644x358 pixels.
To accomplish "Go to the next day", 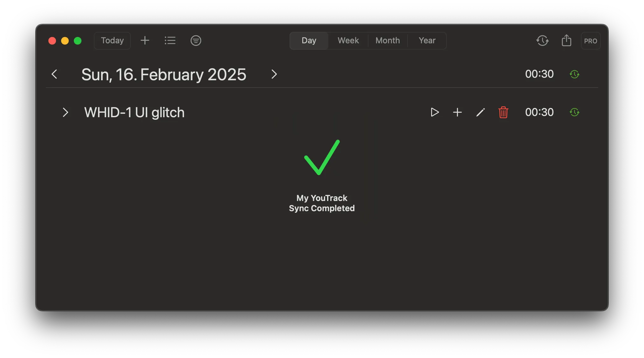I will pos(274,74).
